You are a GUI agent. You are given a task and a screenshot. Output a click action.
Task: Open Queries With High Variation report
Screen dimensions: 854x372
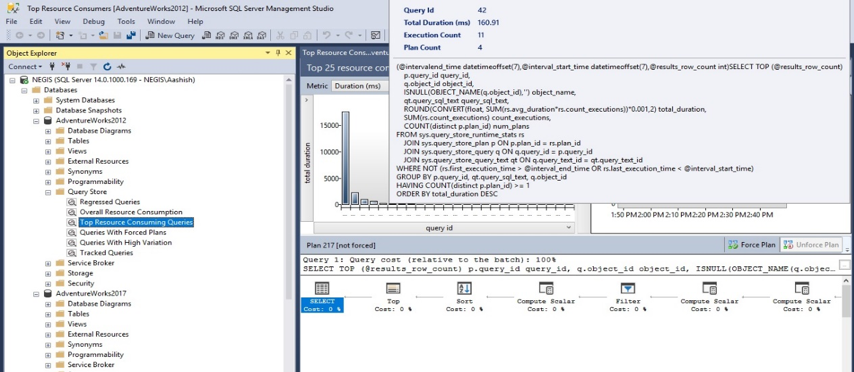pos(125,242)
